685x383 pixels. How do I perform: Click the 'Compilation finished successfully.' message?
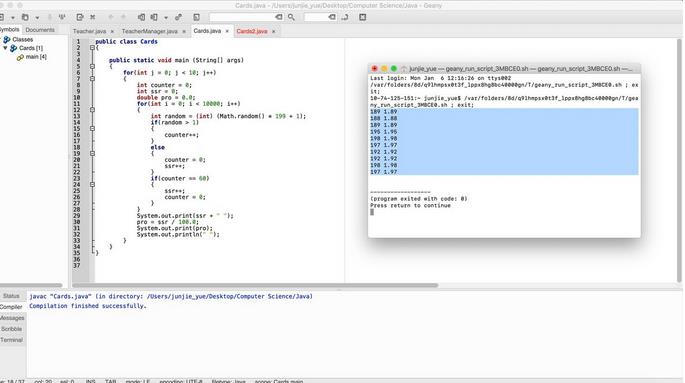[88, 306]
